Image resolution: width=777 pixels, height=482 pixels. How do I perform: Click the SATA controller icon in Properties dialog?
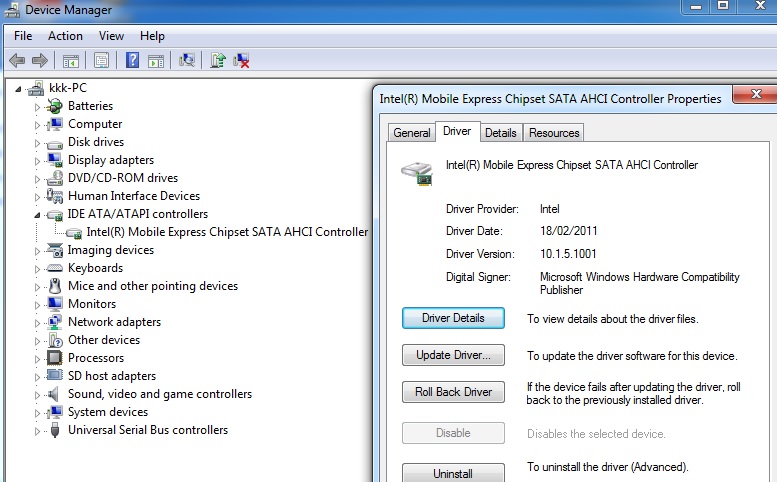417,173
